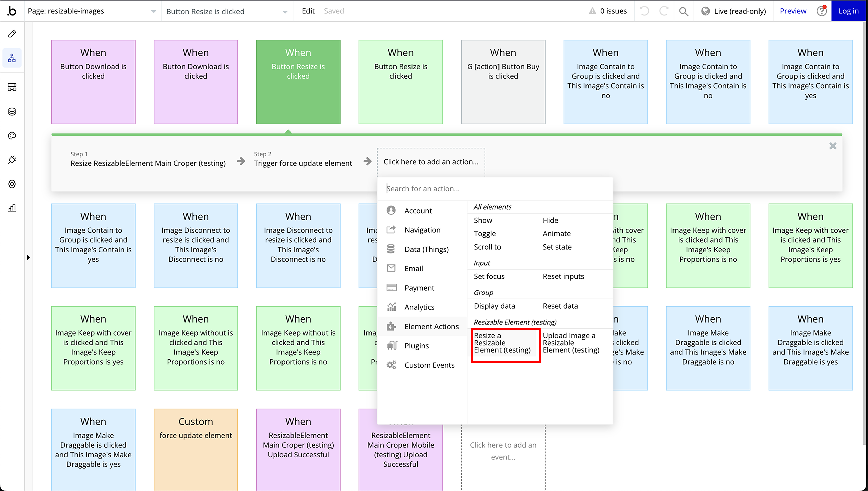Open the Button Resize is clicked dropdown

(227, 11)
